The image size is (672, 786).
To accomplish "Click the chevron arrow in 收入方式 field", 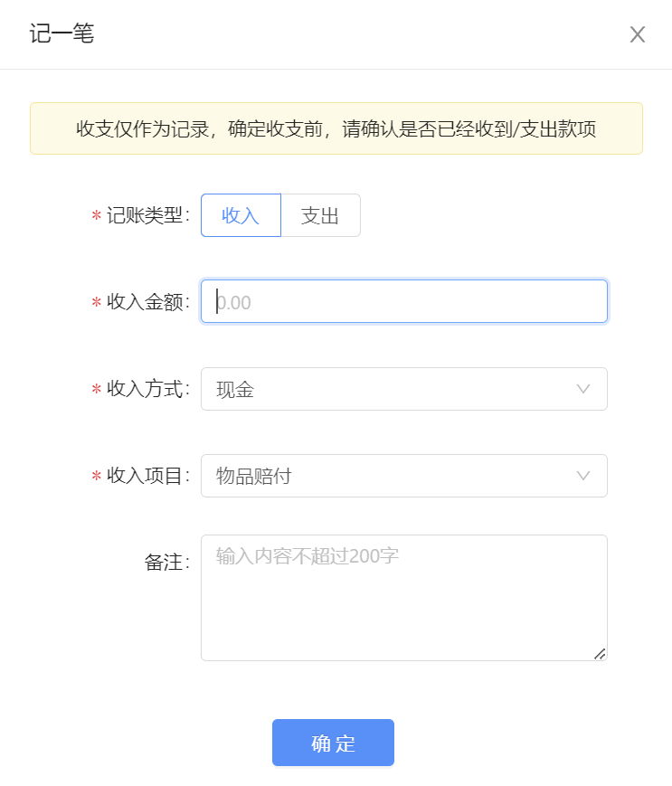I will click(x=582, y=389).
